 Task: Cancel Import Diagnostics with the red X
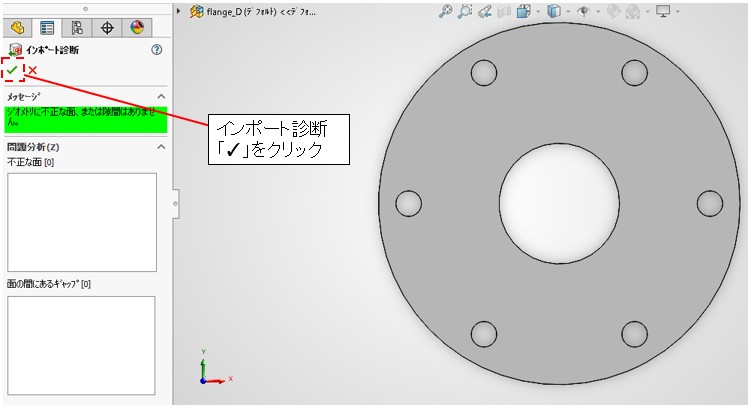(33, 70)
